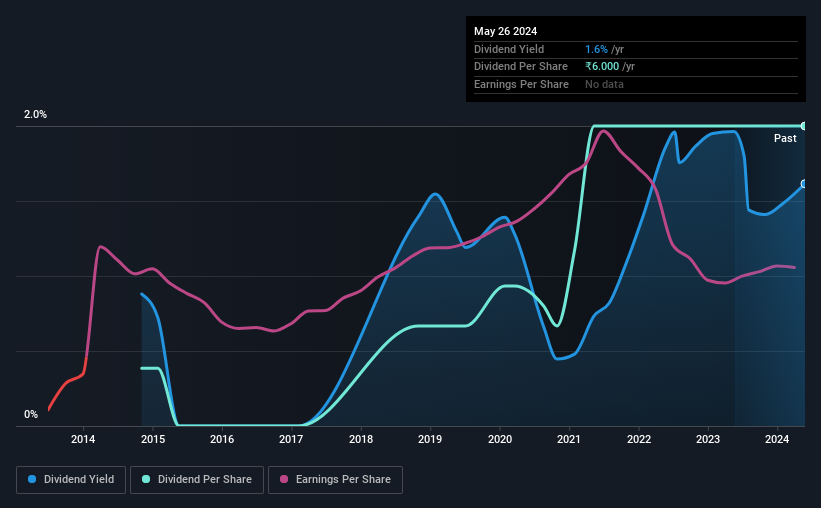Click the Earnings Per Share tooltip row

point(636,84)
